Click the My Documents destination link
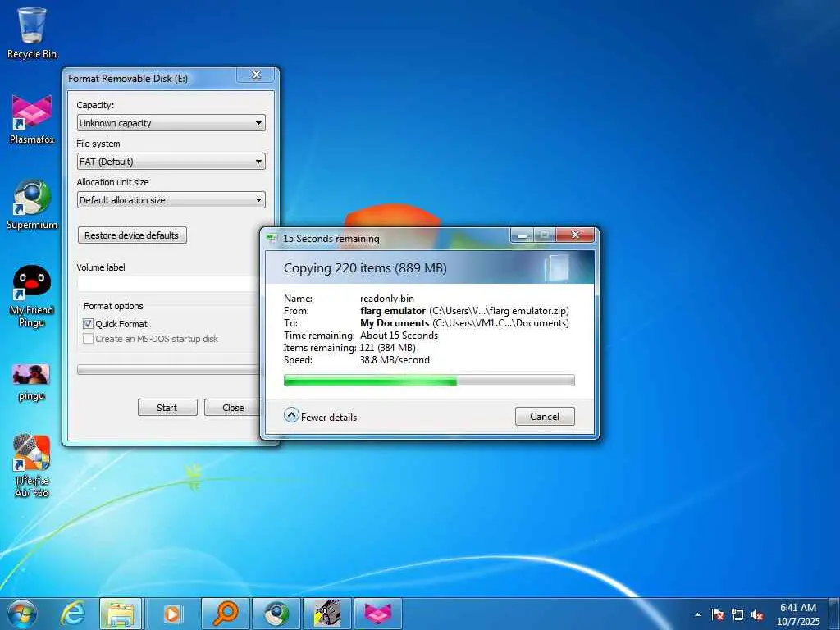The height and width of the screenshot is (630, 840). tap(395, 323)
